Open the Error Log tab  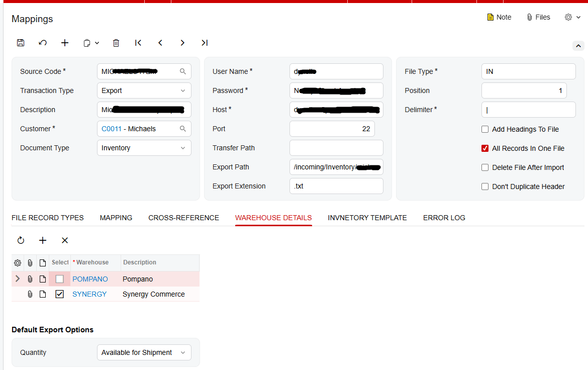click(x=444, y=218)
